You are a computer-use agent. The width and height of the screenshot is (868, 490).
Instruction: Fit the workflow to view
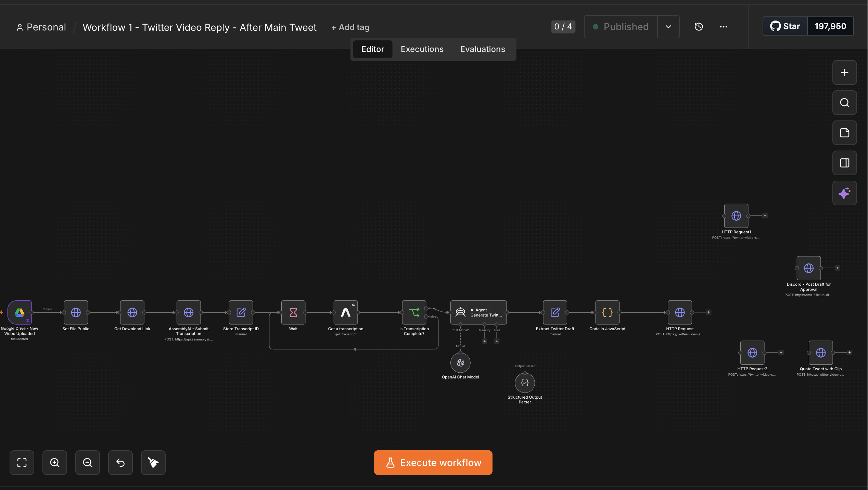[x=22, y=463]
